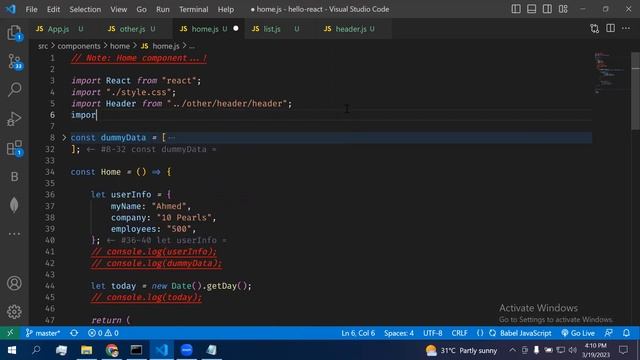This screenshot has width=640, height=360.
Task: Open the Selection menu
Action: pyautogui.click(x=85, y=9)
